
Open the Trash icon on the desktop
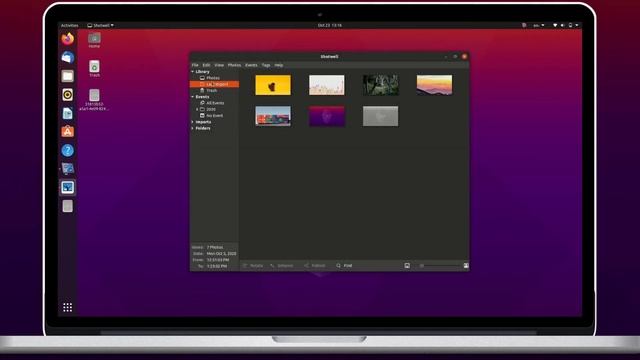tap(94, 69)
